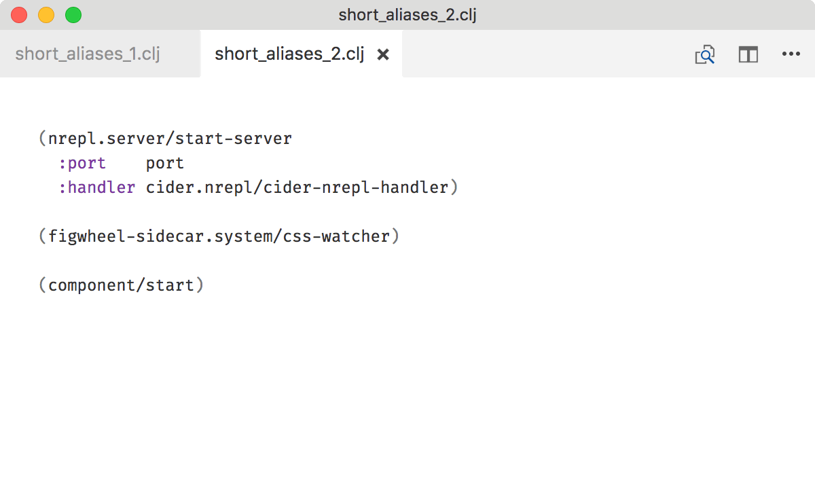Image resolution: width=815 pixels, height=504 pixels.
Task: Select the :handler keyword text
Action: coord(97,187)
